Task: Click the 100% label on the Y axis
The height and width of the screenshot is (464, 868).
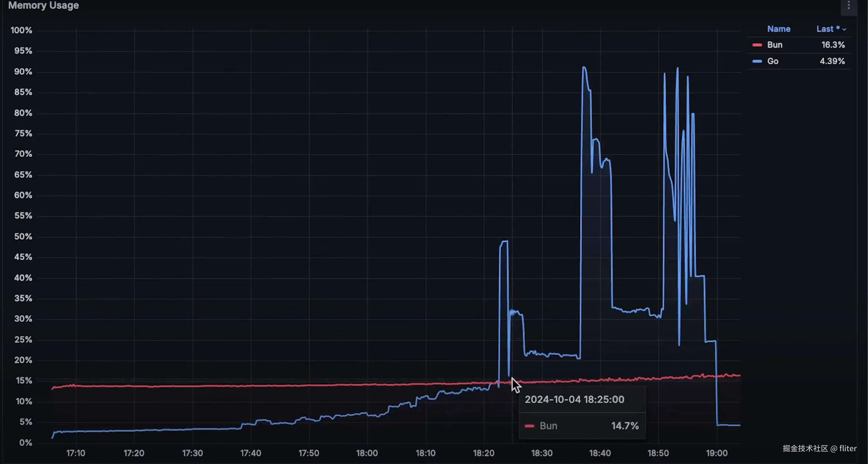Action: [21, 30]
